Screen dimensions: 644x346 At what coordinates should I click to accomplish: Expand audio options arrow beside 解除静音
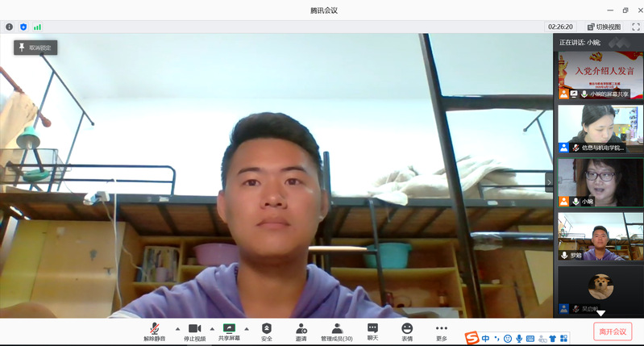177,328
